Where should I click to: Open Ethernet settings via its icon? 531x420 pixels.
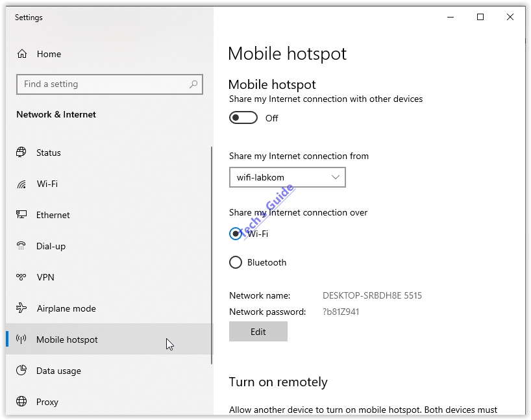point(20,215)
